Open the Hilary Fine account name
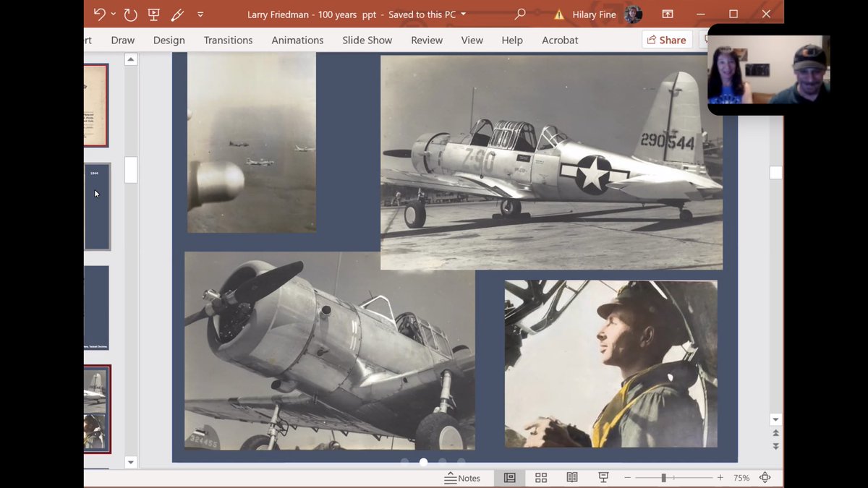The image size is (868, 488). (595, 14)
